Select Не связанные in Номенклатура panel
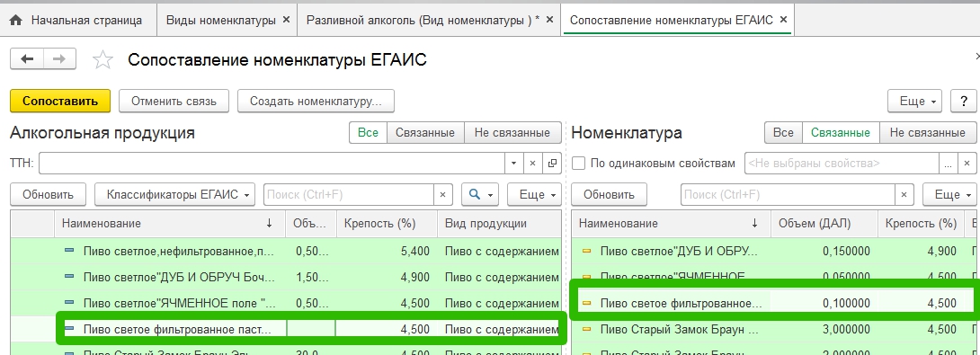Screen dimensions: 980x355 [x=928, y=132]
